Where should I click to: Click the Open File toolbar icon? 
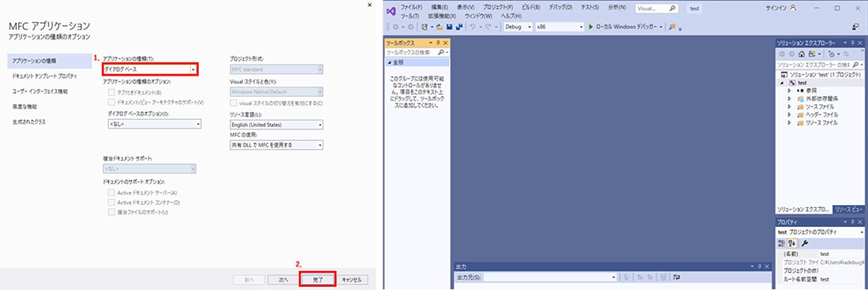tap(440, 27)
